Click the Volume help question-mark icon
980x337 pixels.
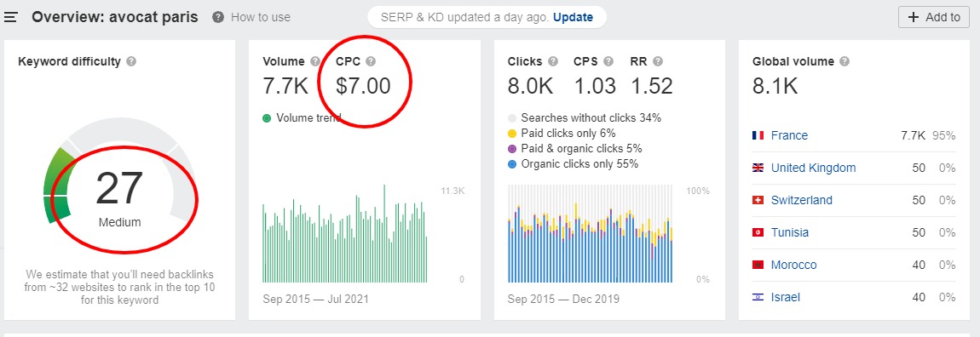click(x=315, y=62)
